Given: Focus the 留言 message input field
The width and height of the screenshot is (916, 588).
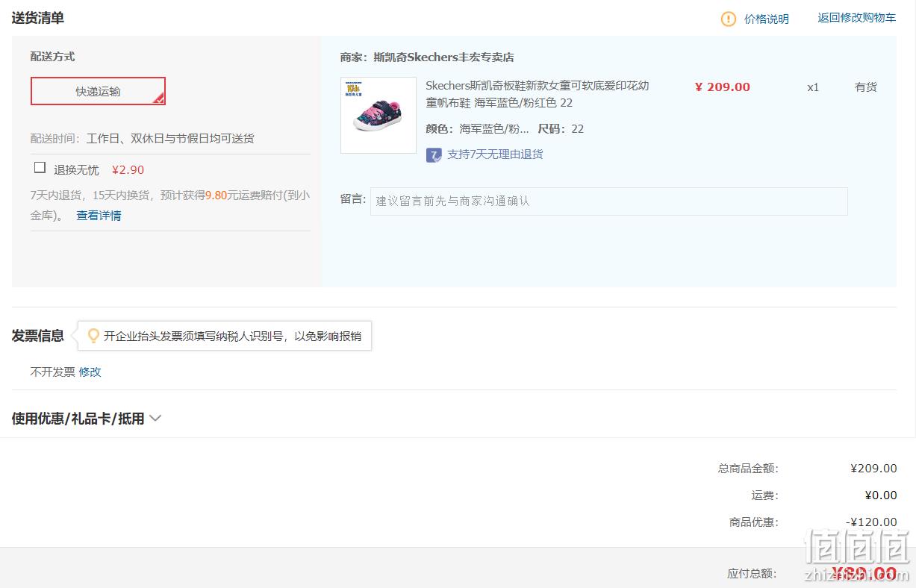Looking at the screenshot, I should tap(609, 201).
